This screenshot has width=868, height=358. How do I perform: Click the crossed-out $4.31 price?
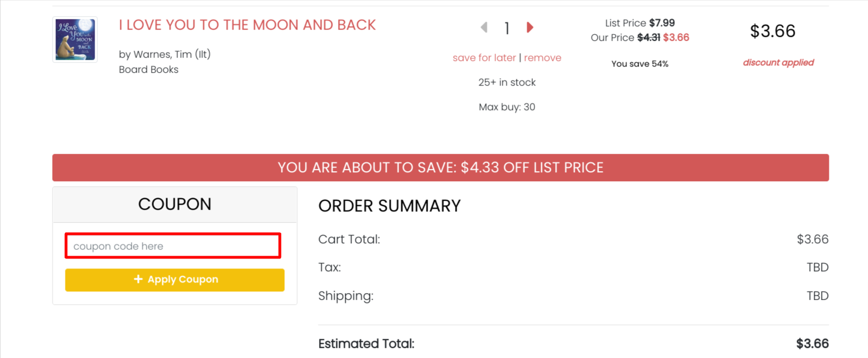point(648,37)
